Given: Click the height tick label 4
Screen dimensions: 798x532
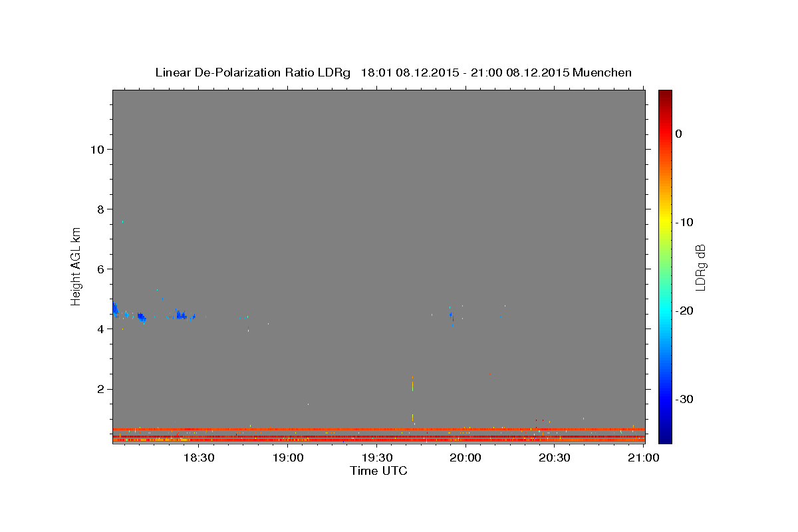Looking at the screenshot, I should point(99,329).
